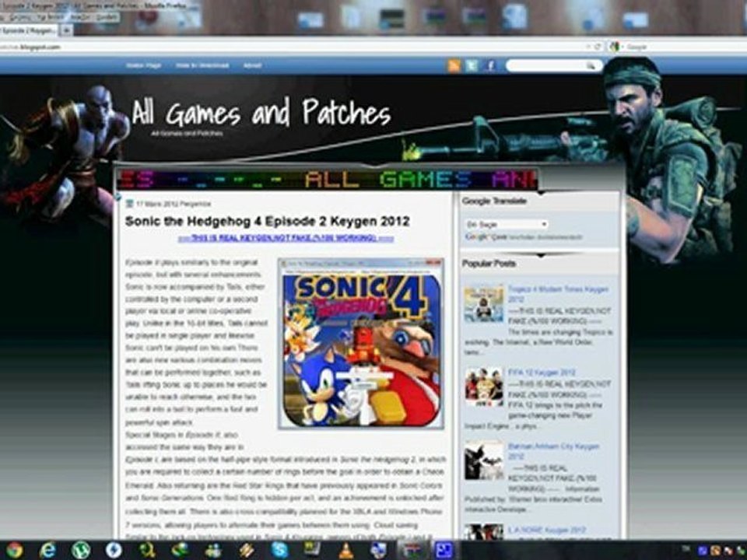Launch Google Chrome from the taskbar

click(x=14, y=550)
